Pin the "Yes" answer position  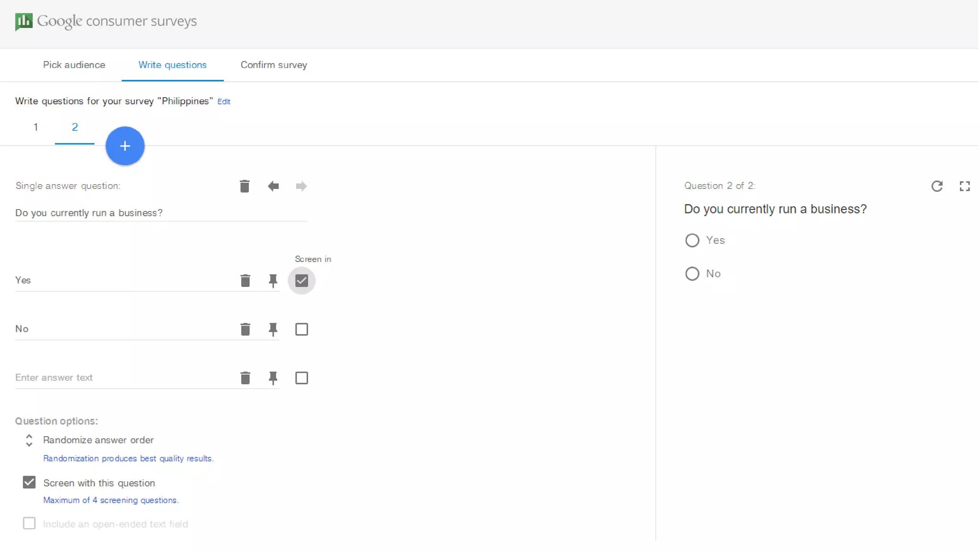[273, 281]
